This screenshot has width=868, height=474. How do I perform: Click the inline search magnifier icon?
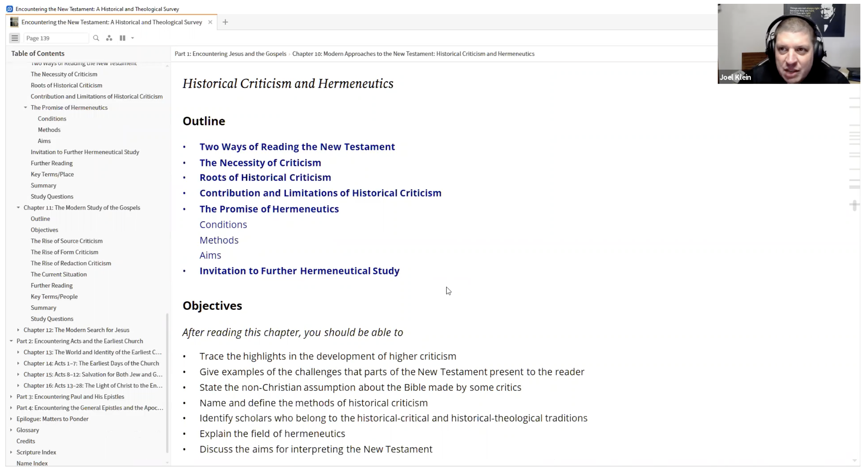click(x=96, y=38)
